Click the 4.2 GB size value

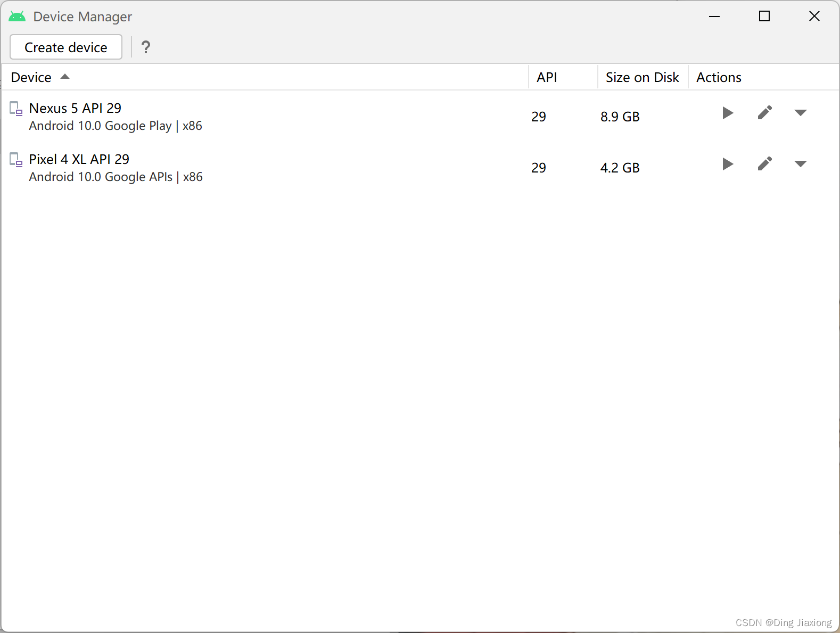click(x=620, y=168)
